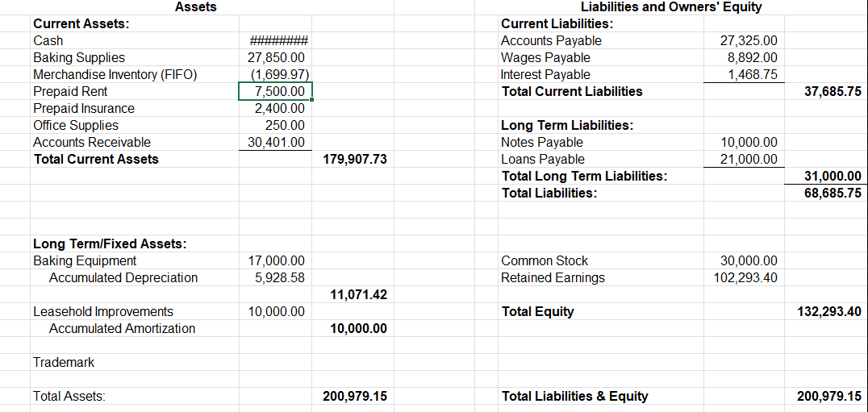Select the Assets header cell
Screen dimensions: 868x412
click(x=195, y=7)
